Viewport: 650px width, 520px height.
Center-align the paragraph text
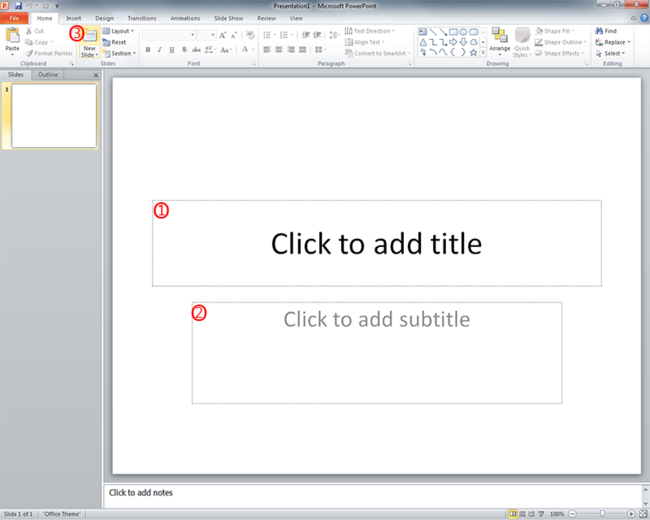pos(279,50)
